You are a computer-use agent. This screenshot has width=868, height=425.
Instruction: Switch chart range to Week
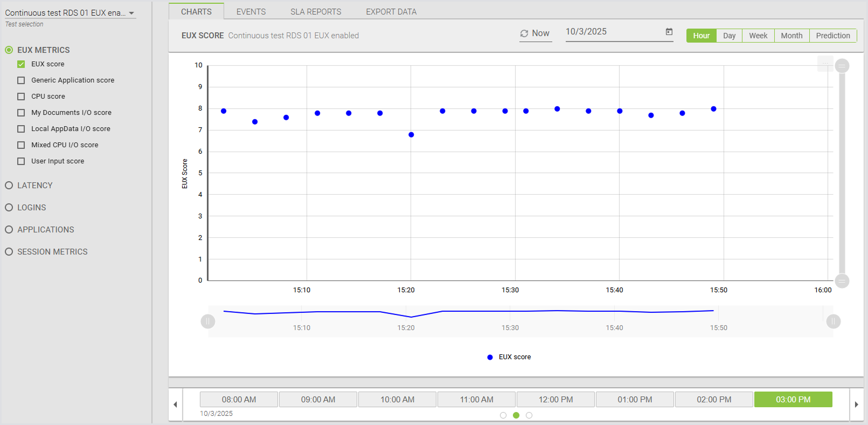pos(758,36)
